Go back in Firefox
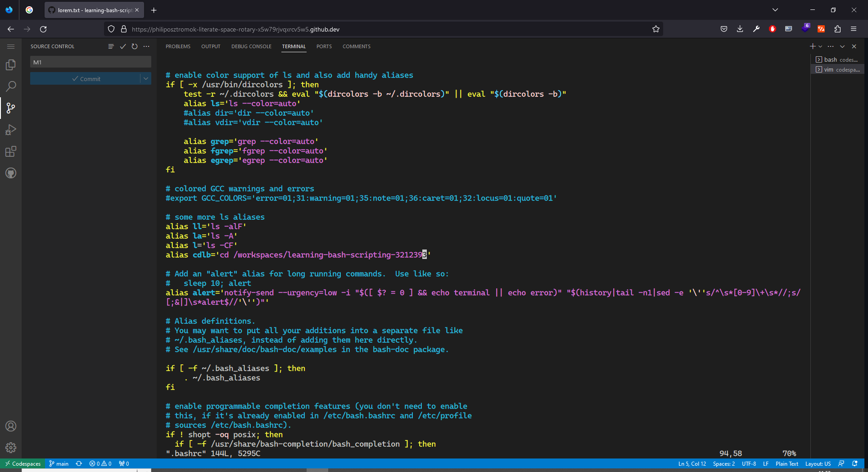This screenshot has height=472, width=868. [x=11, y=29]
